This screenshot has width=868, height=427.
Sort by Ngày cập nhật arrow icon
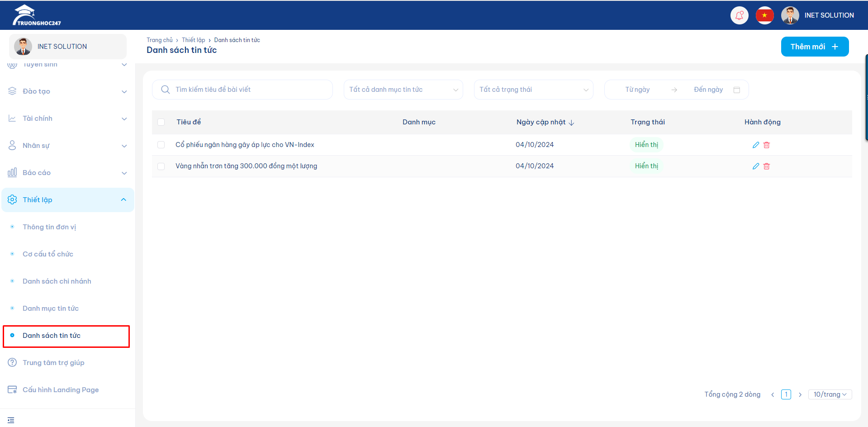(x=571, y=123)
